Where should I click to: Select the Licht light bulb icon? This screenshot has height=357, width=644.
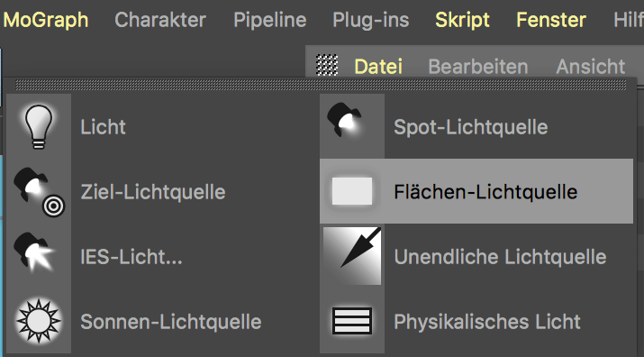[x=39, y=126]
